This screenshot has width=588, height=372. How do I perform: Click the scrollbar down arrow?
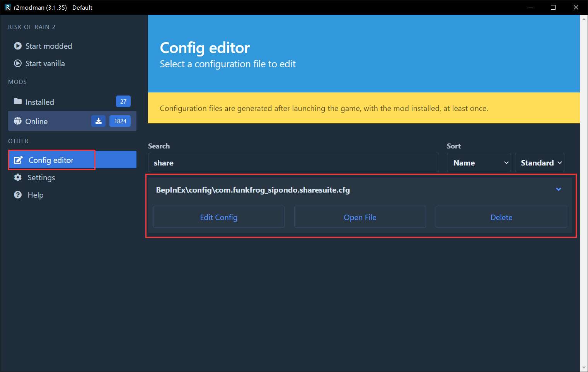click(584, 368)
